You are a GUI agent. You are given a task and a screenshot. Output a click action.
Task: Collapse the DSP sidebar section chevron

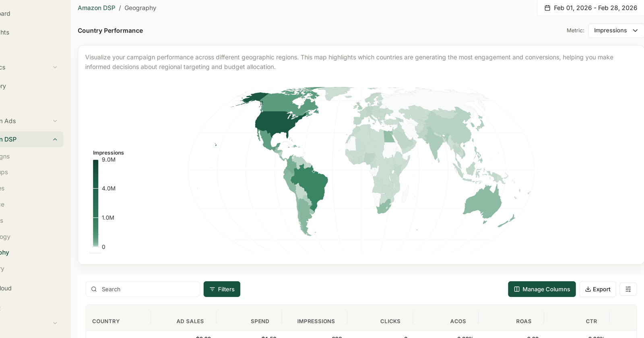click(55, 140)
